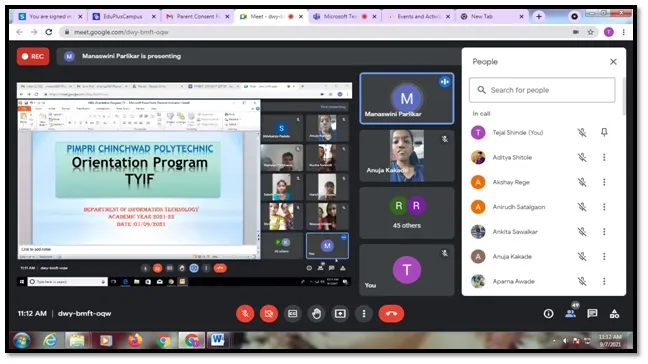Open Chrome three-dot menu

click(623, 32)
